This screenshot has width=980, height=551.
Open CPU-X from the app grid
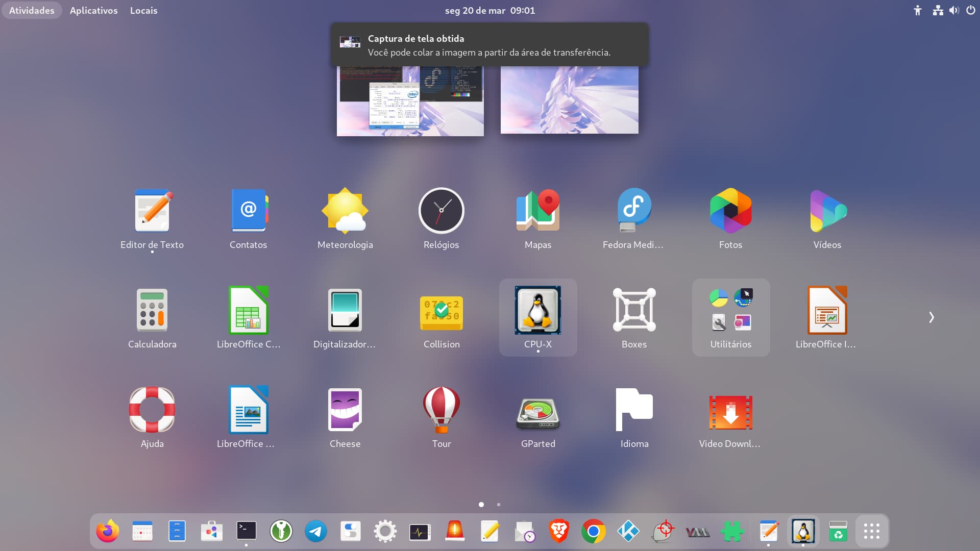pyautogui.click(x=538, y=317)
